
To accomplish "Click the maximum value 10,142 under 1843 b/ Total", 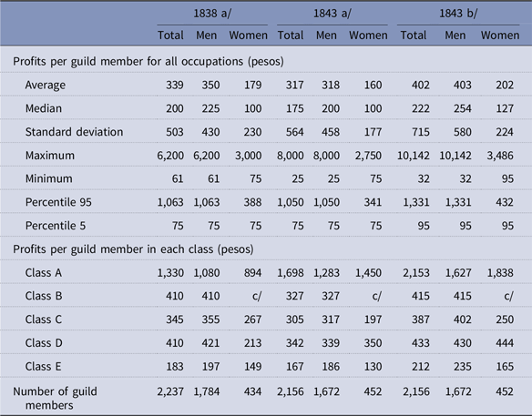I will click(x=414, y=156).
